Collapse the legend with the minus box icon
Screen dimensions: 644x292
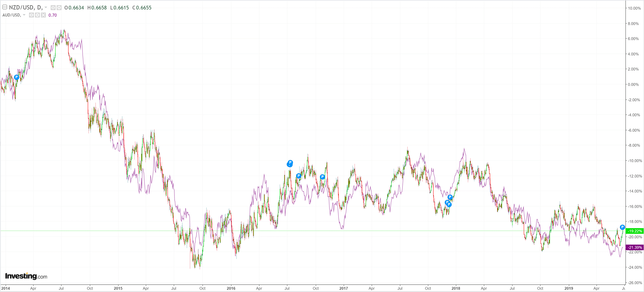5,7
